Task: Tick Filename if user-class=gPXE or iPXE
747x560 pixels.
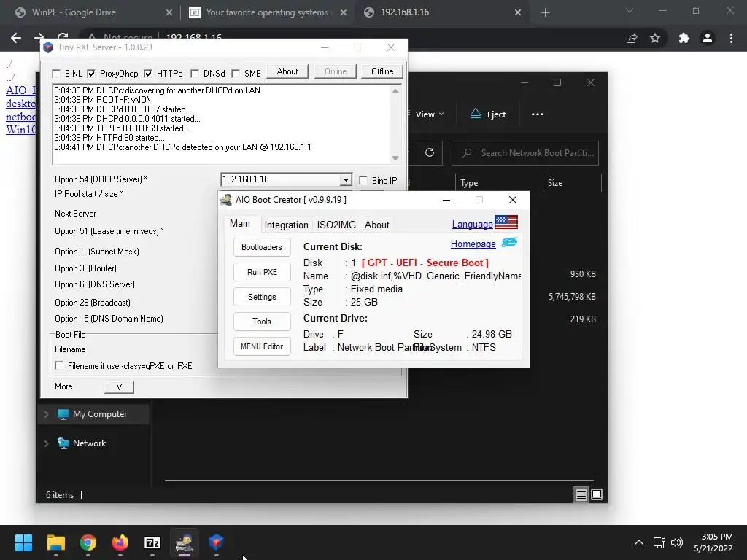Action: pyautogui.click(x=59, y=365)
